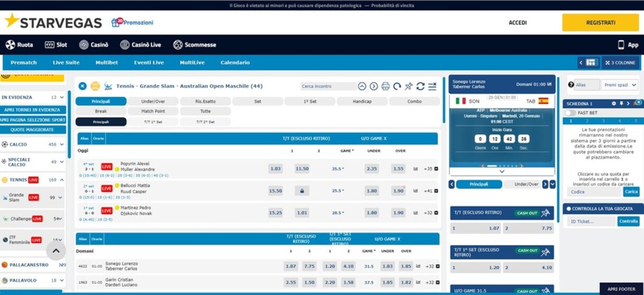644x295 pixels.
Task: Open Schedina settings gear icon
Action: (x=614, y=103)
